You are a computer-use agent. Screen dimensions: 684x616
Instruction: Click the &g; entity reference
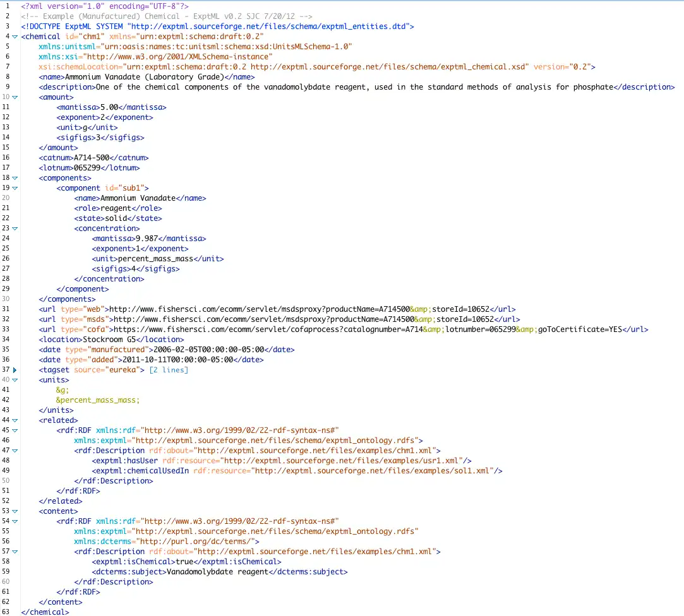click(63, 390)
